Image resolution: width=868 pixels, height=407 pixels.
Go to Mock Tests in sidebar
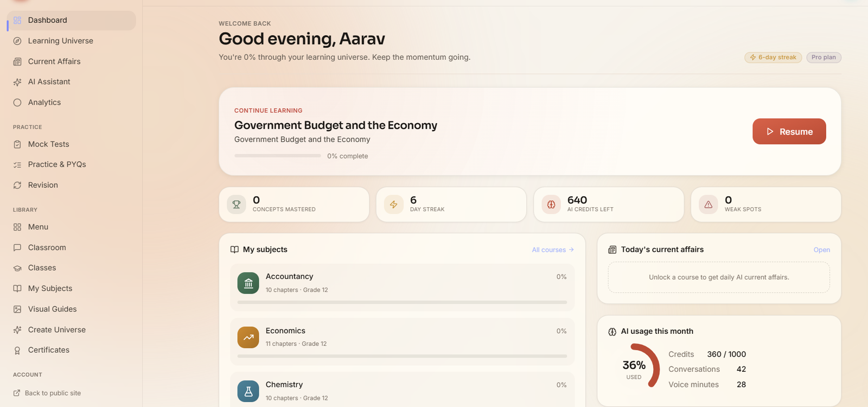point(72,144)
